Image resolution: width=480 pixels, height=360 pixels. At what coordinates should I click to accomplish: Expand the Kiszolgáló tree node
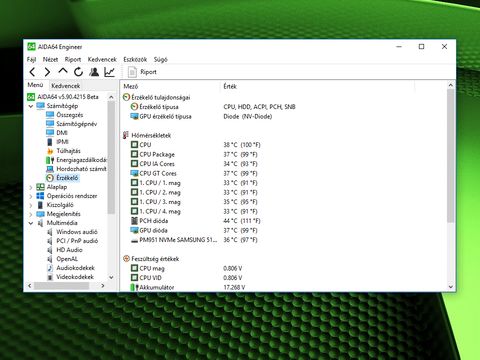click(31, 205)
